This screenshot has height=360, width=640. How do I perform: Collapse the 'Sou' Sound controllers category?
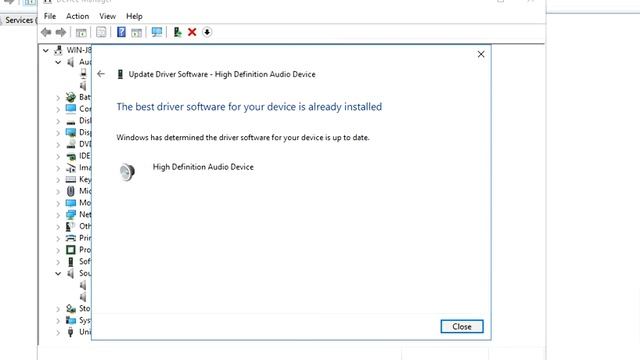pos(58,273)
